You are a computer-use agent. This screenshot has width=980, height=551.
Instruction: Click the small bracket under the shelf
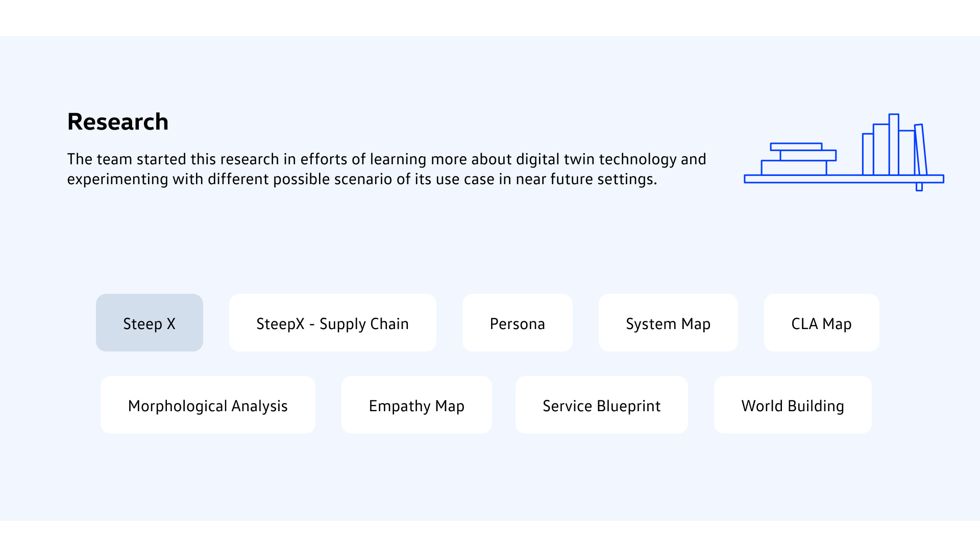(x=919, y=187)
